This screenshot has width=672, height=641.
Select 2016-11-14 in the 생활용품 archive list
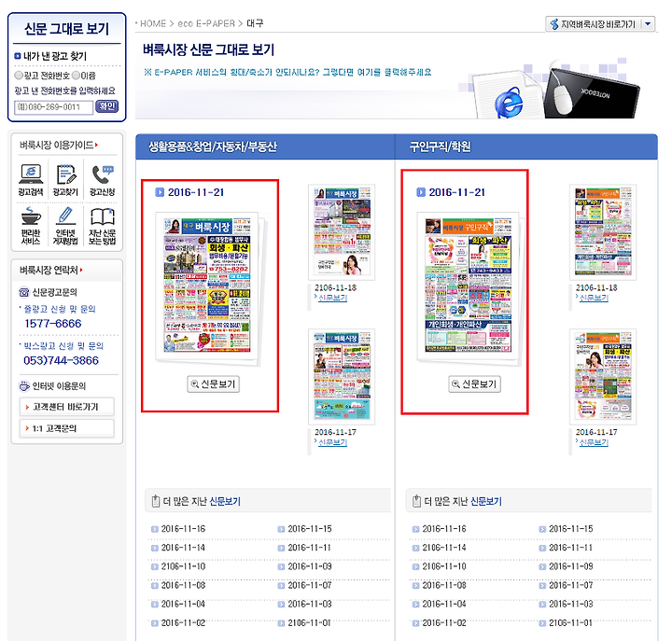(183, 548)
